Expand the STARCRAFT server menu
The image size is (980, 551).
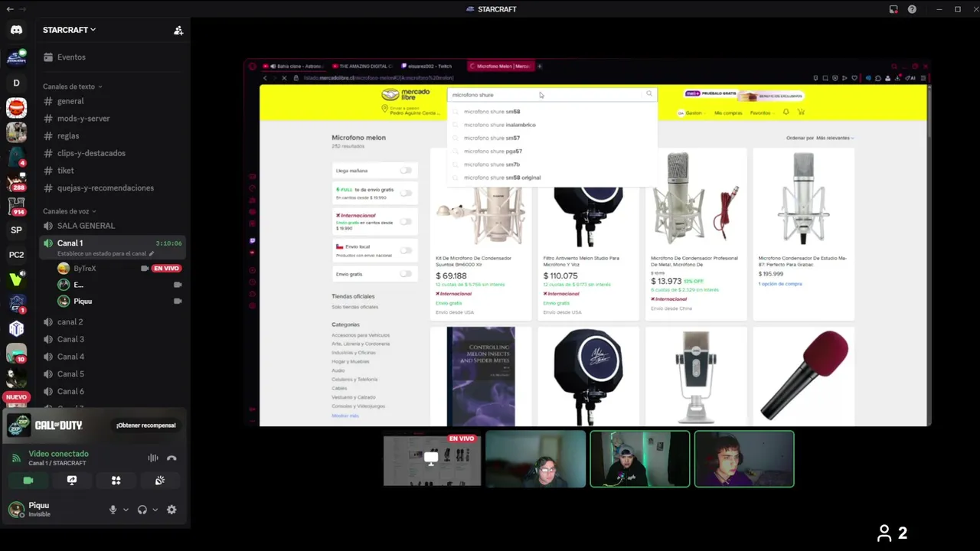tap(69, 30)
